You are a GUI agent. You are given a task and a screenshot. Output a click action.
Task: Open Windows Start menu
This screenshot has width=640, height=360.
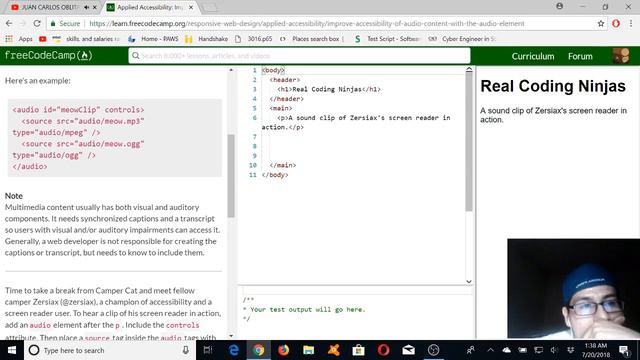[x=12, y=350]
